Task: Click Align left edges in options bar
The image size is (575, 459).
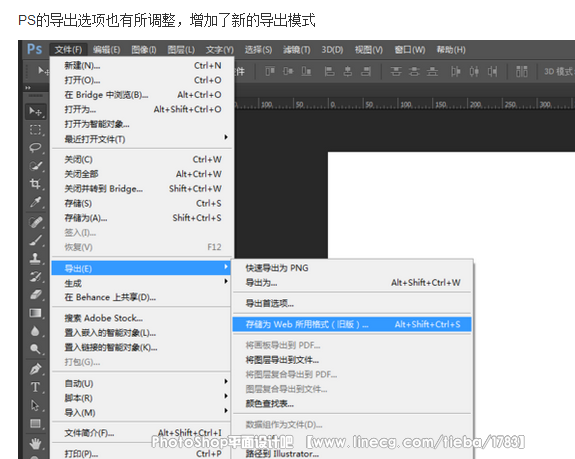Action: tap(329, 71)
